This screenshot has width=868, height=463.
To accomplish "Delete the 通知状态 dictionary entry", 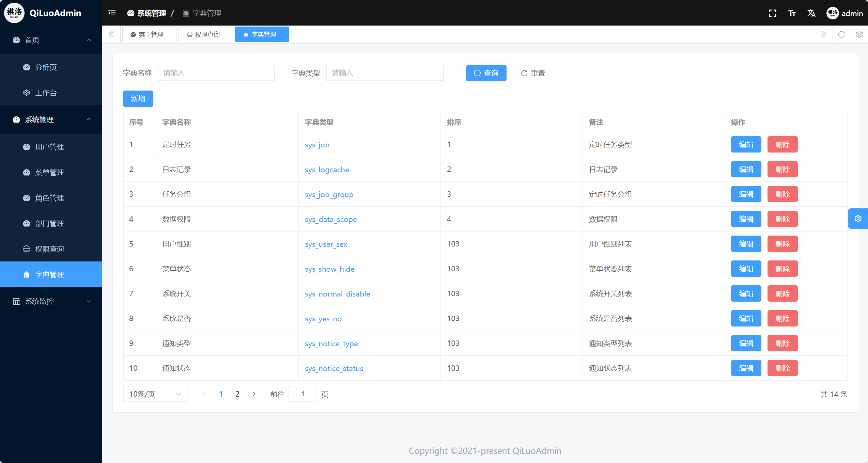I will [x=782, y=368].
